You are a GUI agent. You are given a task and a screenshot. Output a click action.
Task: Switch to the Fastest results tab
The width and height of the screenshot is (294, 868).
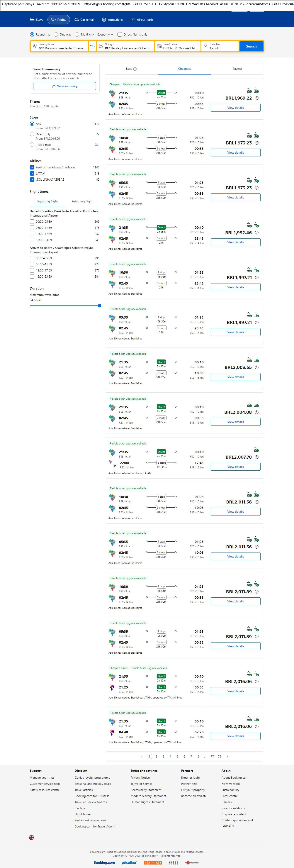(x=237, y=69)
